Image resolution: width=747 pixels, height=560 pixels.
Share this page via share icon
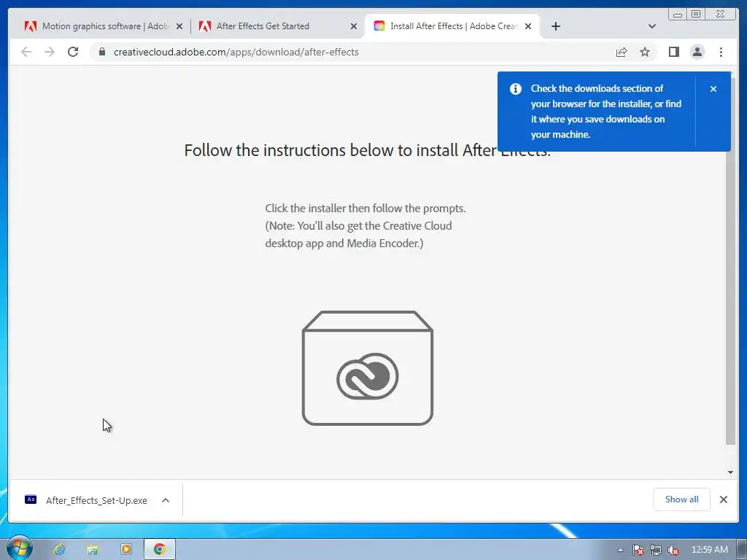622,52
